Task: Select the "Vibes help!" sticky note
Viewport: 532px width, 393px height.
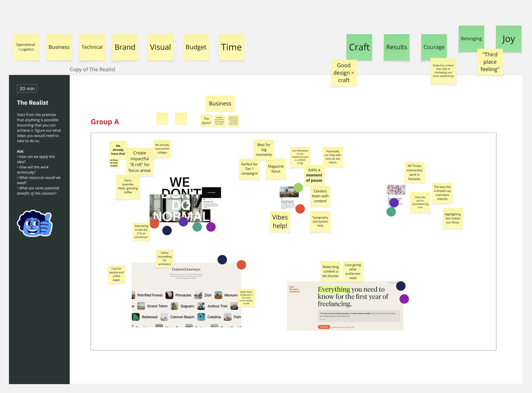Action: (x=280, y=221)
